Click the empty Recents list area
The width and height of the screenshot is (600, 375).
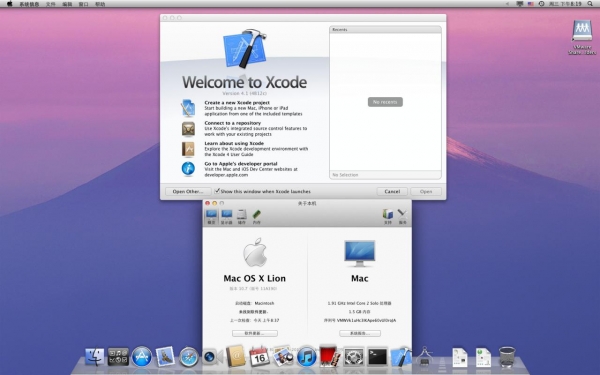(385, 102)
